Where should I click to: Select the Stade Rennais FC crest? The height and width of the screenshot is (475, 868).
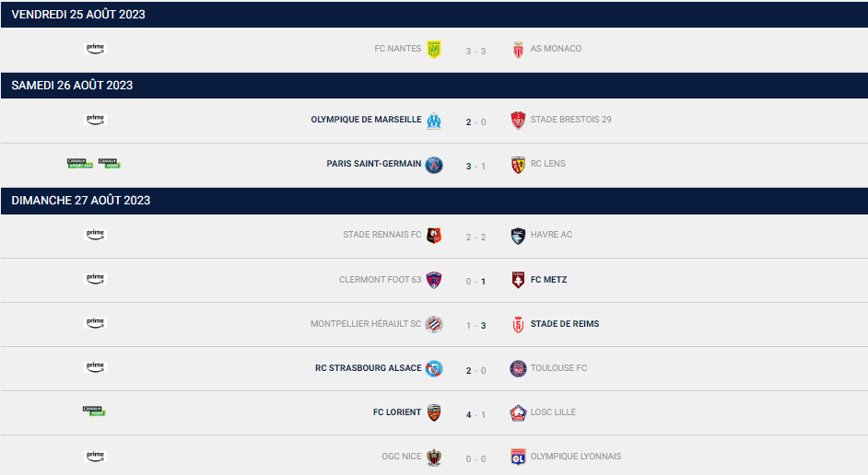click(x=434, y=236)
